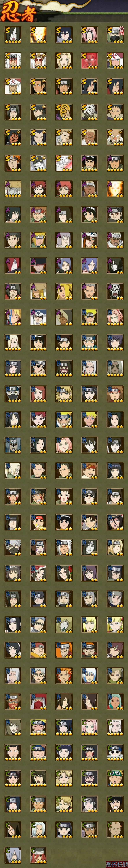The width and height of the screenshot is (128, 868).
Task: Choose the red-skinned Eight Gates Guy portrait
Action: (x=90, y=61)
